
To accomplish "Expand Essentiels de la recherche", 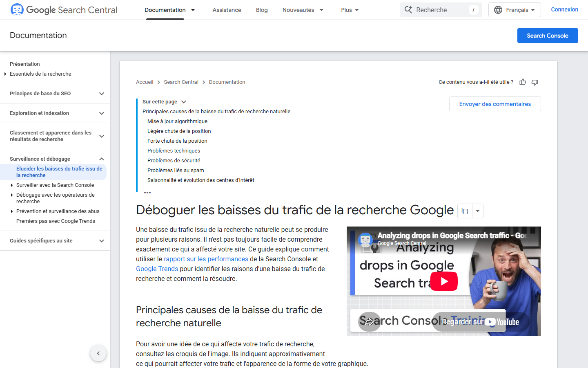I will click(x=5, y=74).
